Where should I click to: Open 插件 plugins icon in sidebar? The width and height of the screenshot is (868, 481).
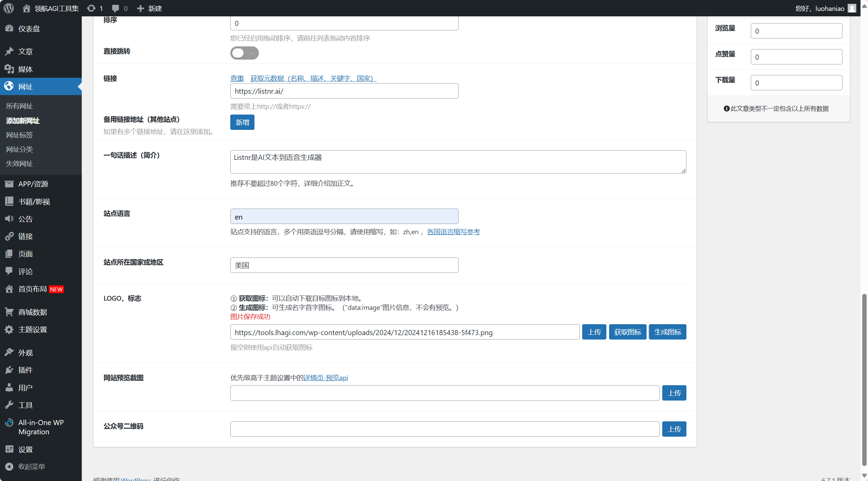9,370
